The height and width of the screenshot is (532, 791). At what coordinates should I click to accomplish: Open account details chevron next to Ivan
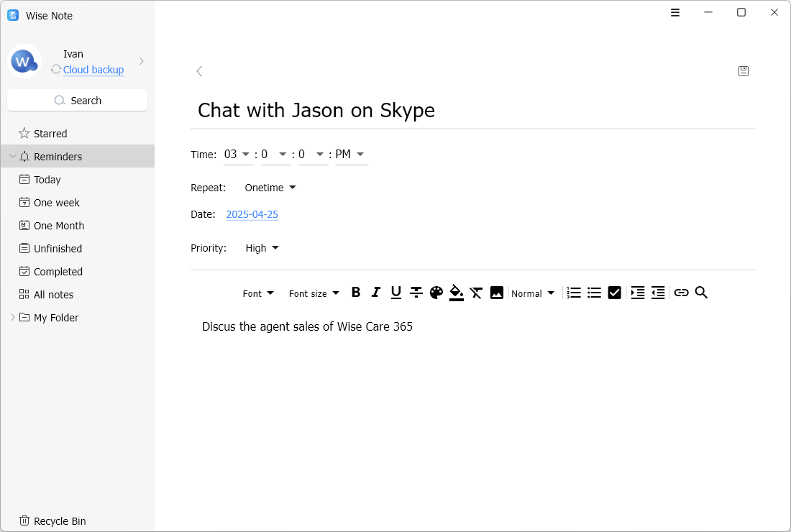(142, 61)
